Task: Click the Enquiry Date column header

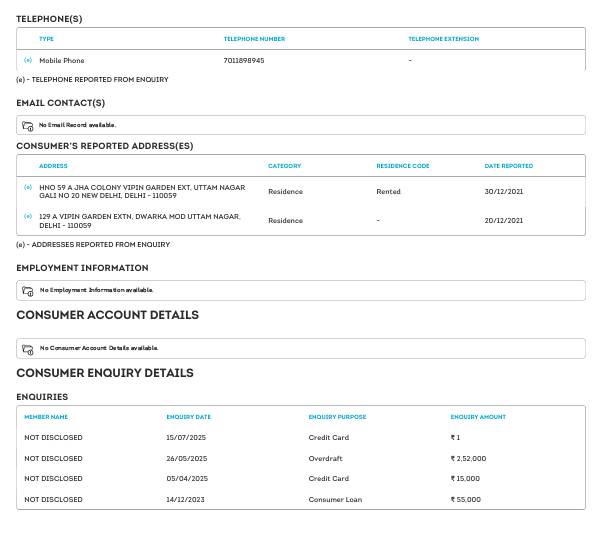Action: 188,417
